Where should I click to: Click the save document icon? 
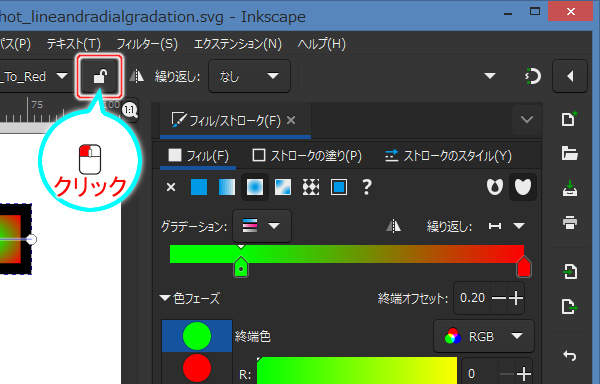click(x=570, y=188)
